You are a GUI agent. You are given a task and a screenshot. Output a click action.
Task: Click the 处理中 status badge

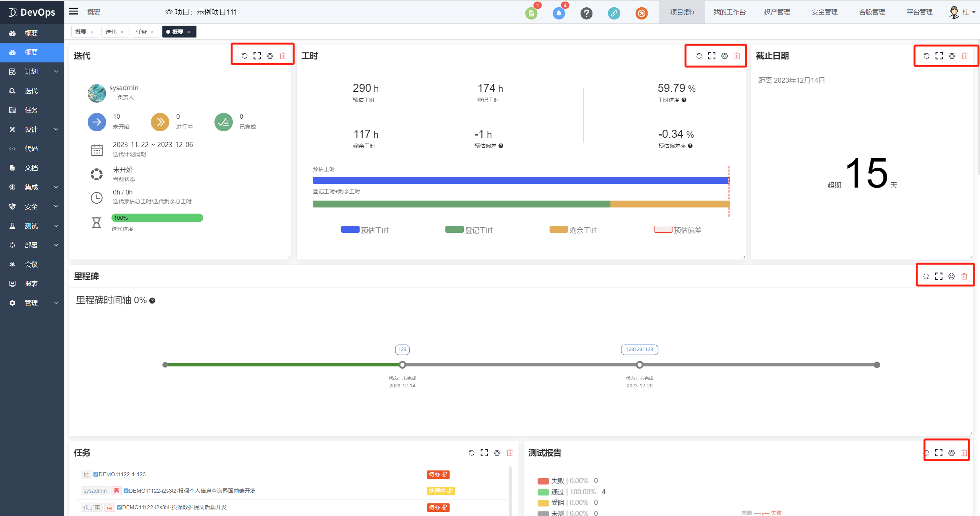tap(440, 491)
